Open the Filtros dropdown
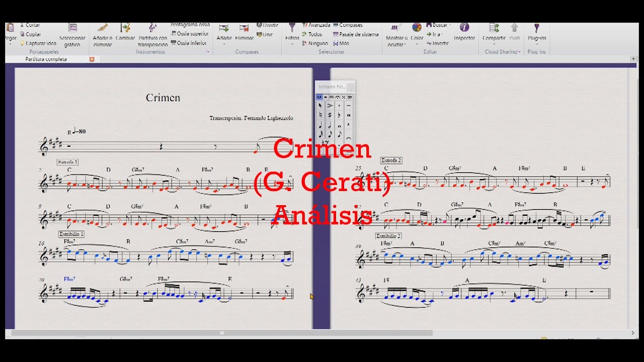Viewport: 644px width, 362px height. 292,44
